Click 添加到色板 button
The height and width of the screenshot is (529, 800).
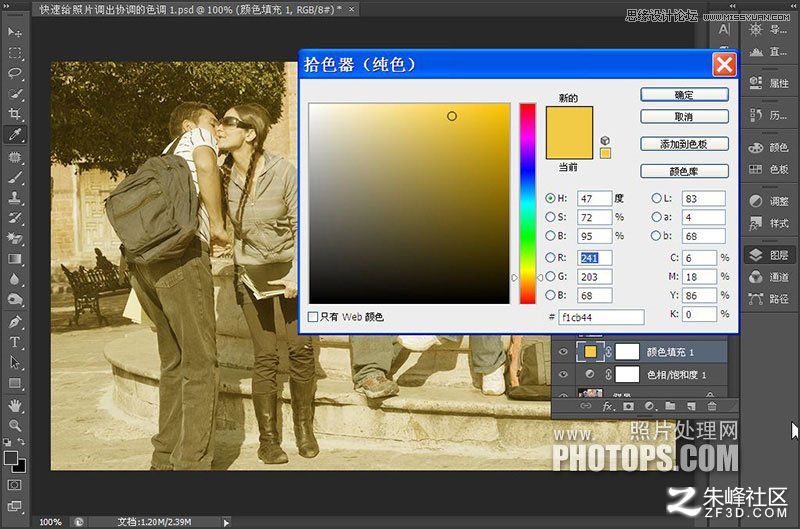pos(684,144)
